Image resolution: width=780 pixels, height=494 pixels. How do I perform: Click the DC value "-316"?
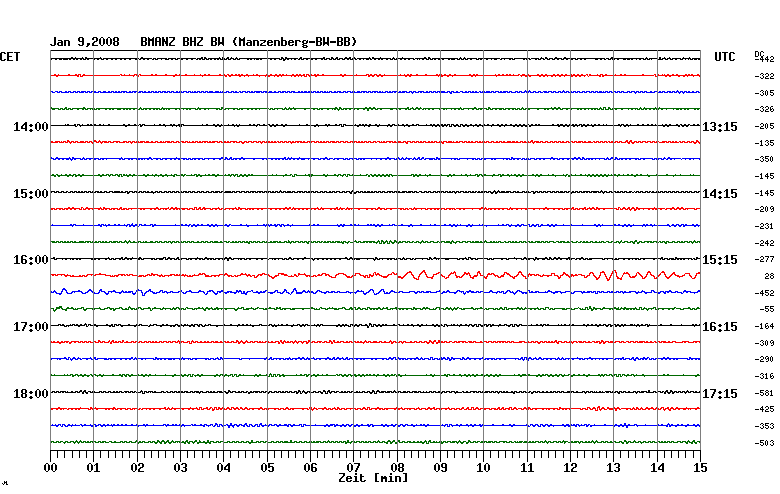pos(765,377)
